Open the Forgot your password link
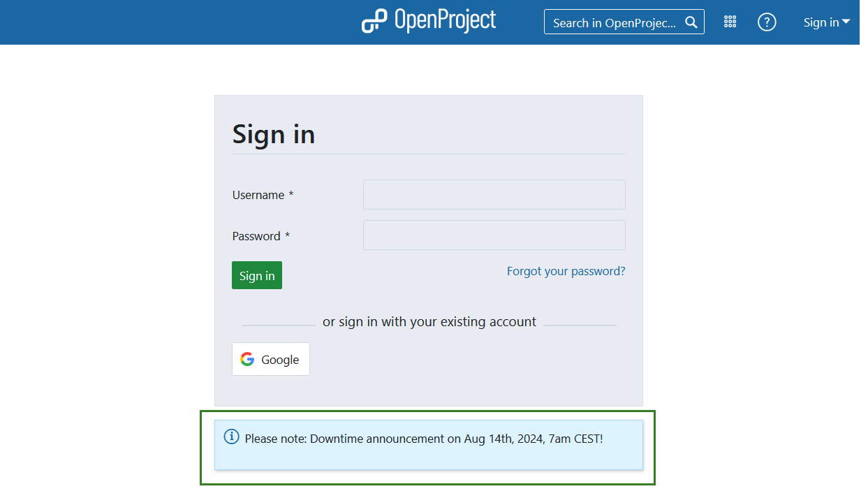This screenshot has height=498, width=868. point(566,271)
